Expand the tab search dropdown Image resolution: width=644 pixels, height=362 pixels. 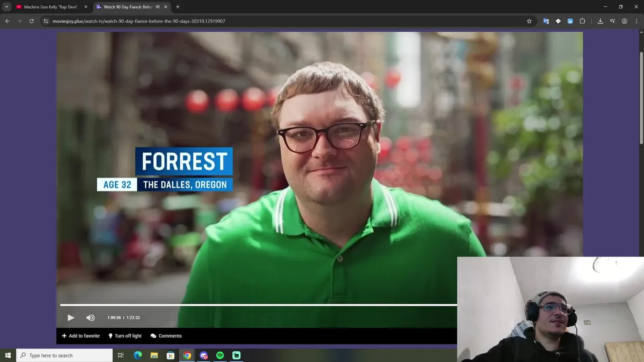(x=7, y=7)
